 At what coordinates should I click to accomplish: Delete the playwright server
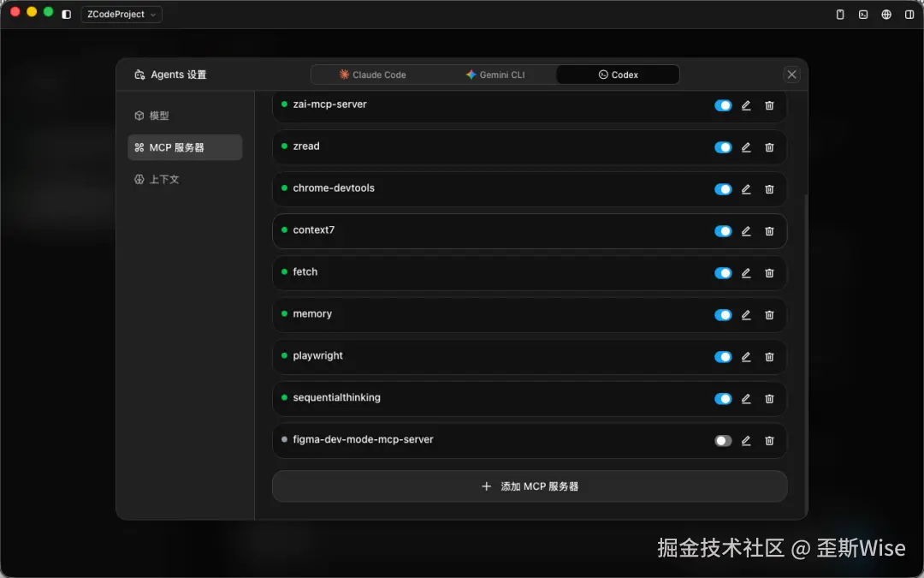tap(769, 357)
